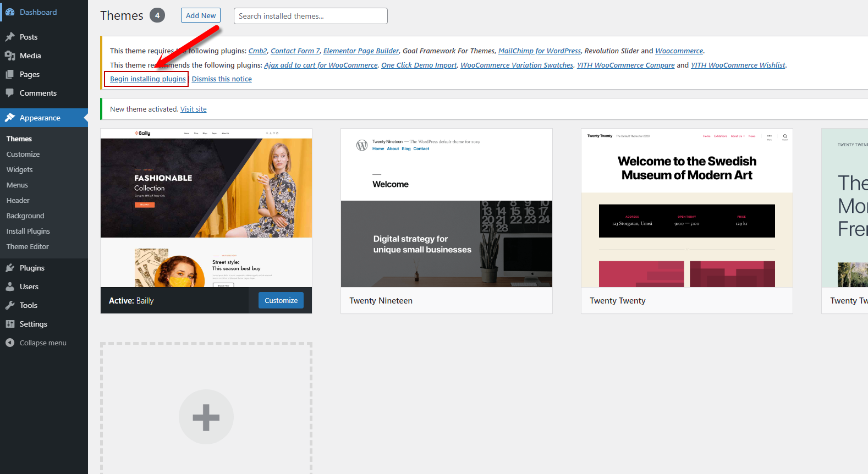The image size is (868, 474).
Task: Open the Cmb2 plugin link
Action: tap(257, 51)
